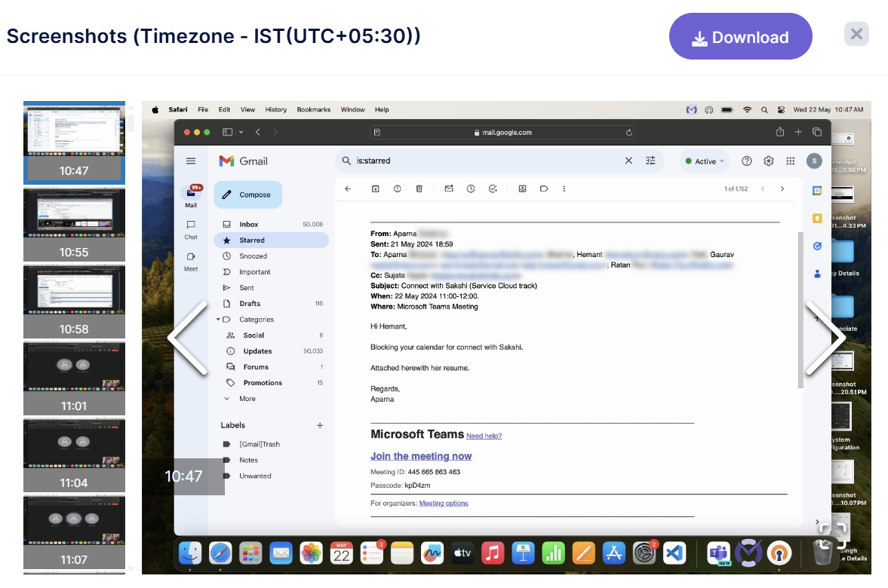Snooze this email with the clock icon

click(x=471, y=189)
